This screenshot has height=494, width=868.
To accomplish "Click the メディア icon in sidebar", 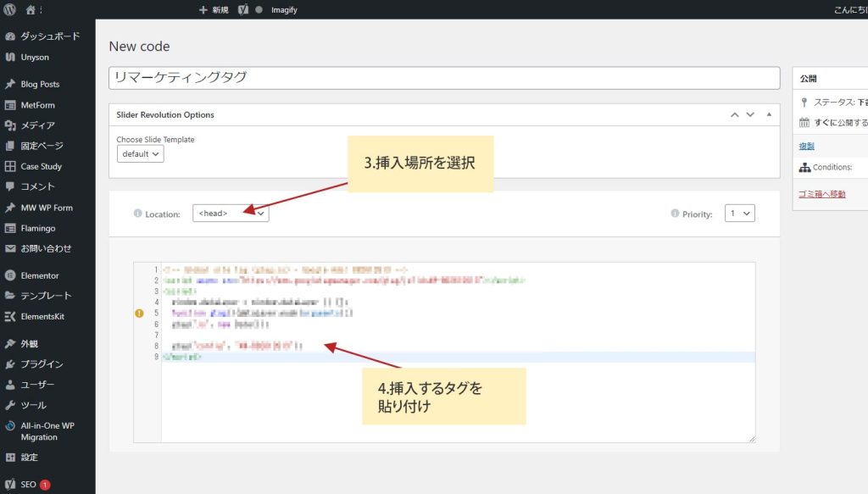I will [x=10, y=125].
